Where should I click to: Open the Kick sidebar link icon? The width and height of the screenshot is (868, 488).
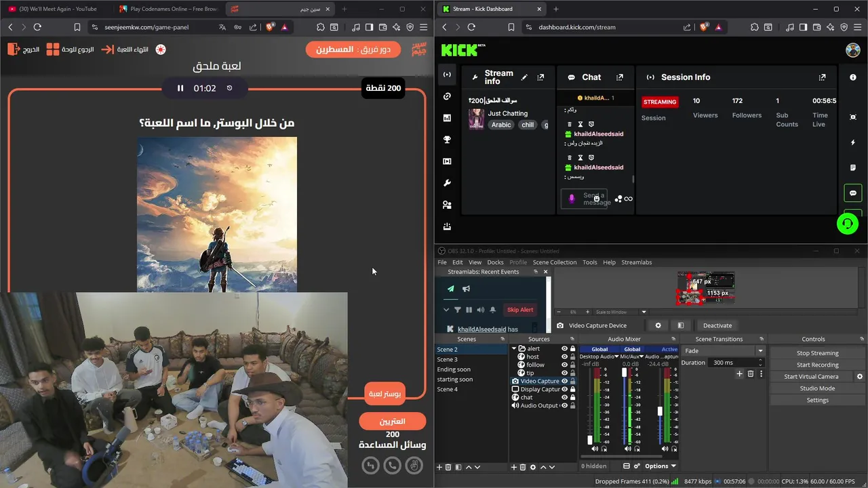(x=447, y=96)
